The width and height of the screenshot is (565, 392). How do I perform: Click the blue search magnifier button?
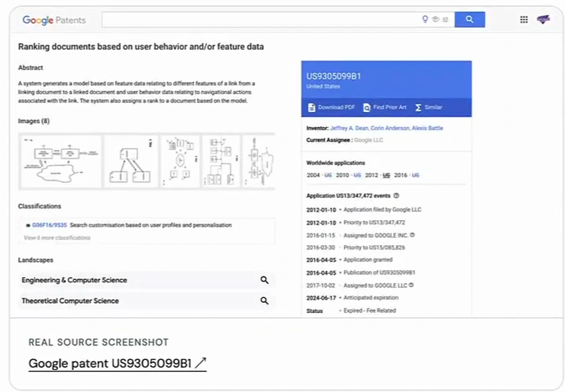(470, 19)
